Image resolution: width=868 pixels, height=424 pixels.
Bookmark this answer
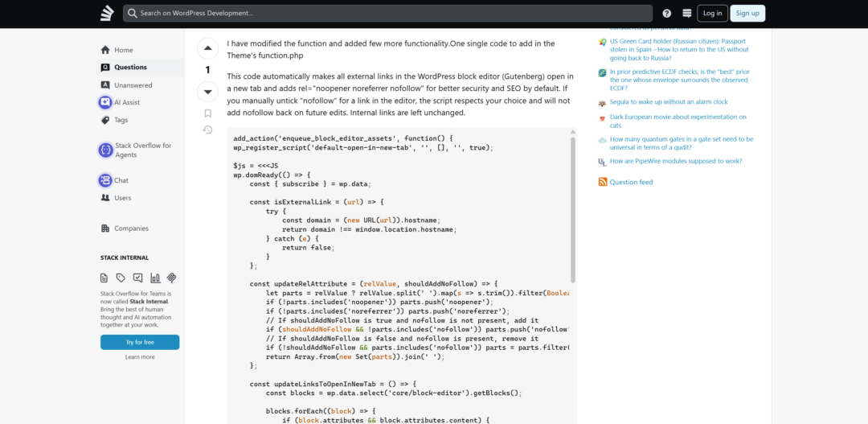(x=207, y=113)
